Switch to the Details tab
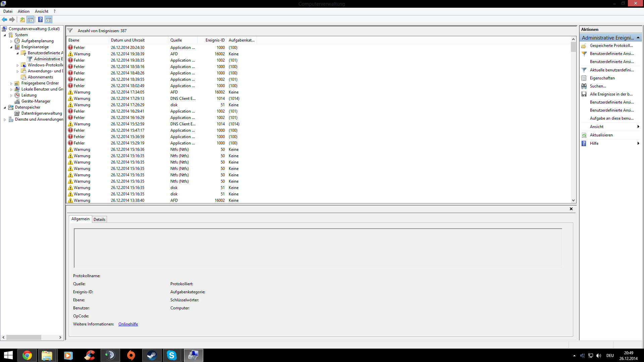The image size is (644, 362). (99, 220)
